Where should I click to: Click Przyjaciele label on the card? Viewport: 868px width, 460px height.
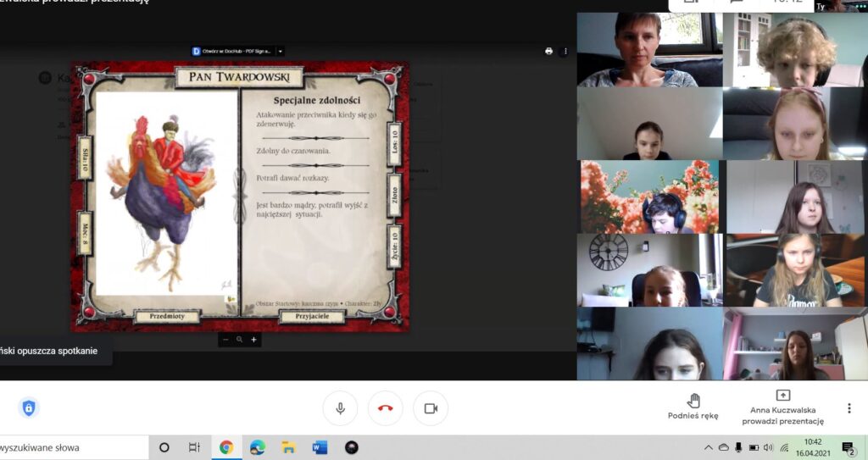[x=312, y=317]
